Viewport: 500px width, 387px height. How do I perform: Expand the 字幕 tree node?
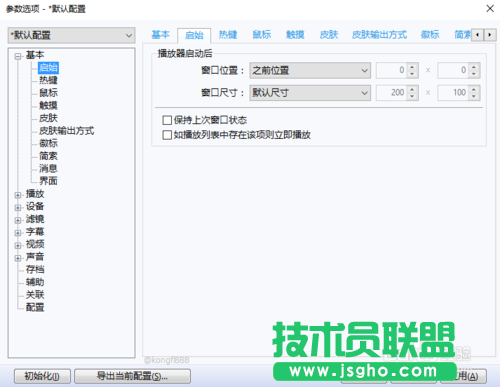pyautogui.click(x=18, y=233)
